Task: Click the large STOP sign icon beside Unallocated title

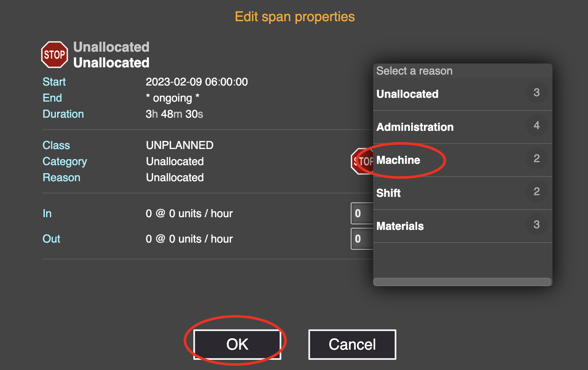Action: pyautogui.click(x=55, y=55)
